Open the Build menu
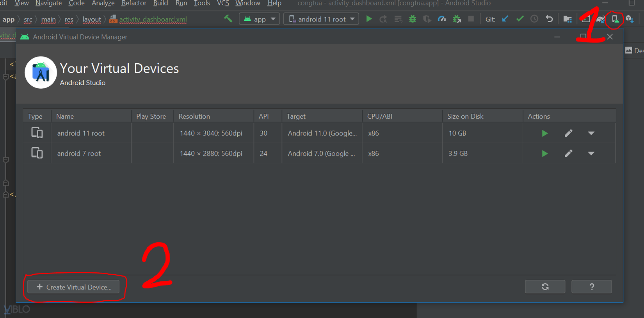The height and width of the screenshot is (318, 644). [160, 4]
